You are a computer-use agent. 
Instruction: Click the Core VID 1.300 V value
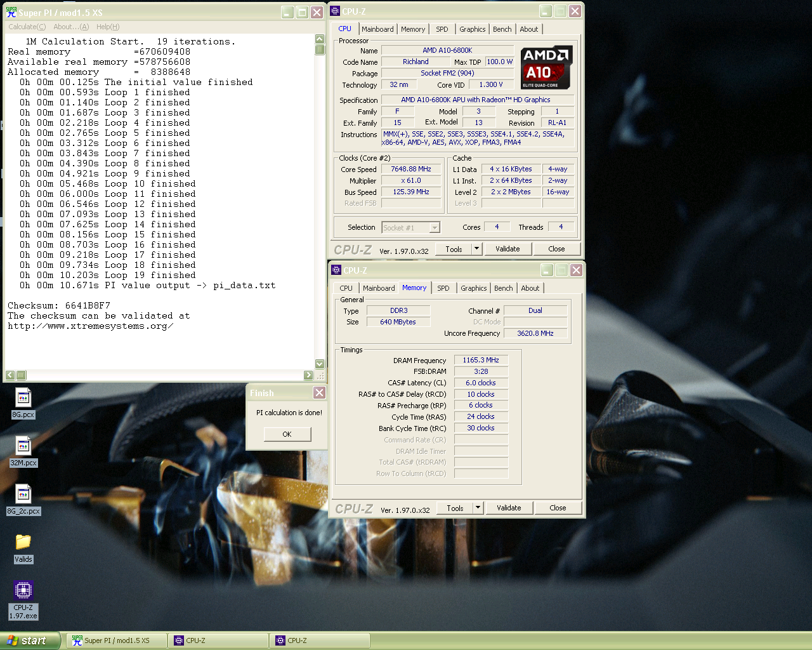click(x=491, y=85)
